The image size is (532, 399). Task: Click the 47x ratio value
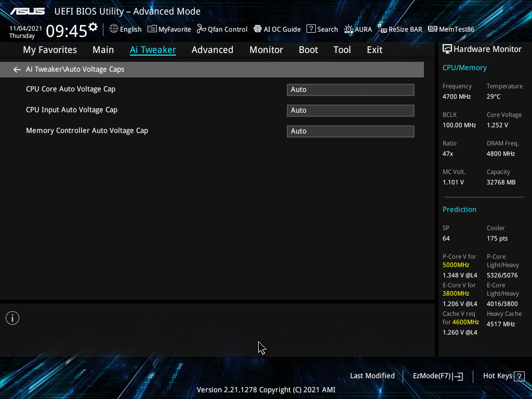447,154
